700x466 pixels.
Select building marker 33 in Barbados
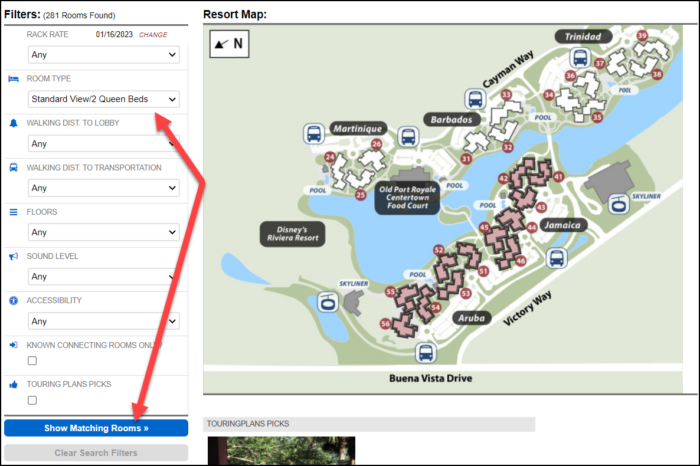click(506, 95)
